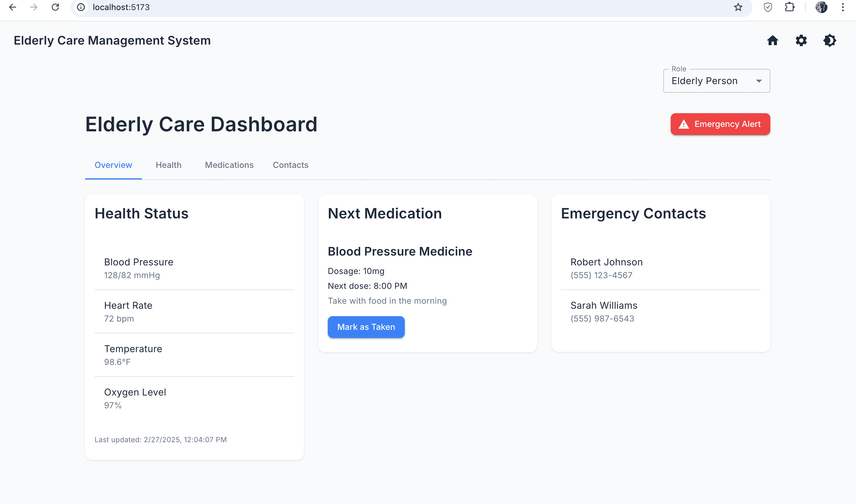
Task: Select the Blood Pressure reading row
Action: pyautogui.click(x=195, y=268)
